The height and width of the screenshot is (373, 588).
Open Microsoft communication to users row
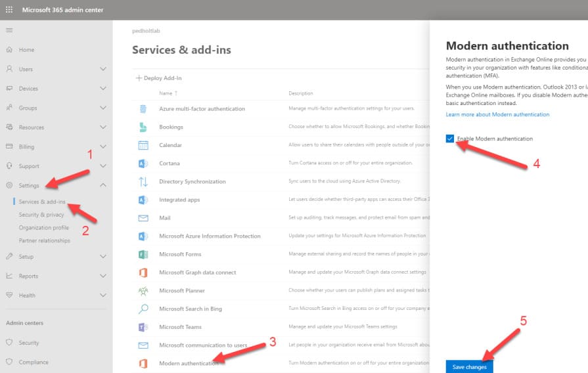pos(281,345)
